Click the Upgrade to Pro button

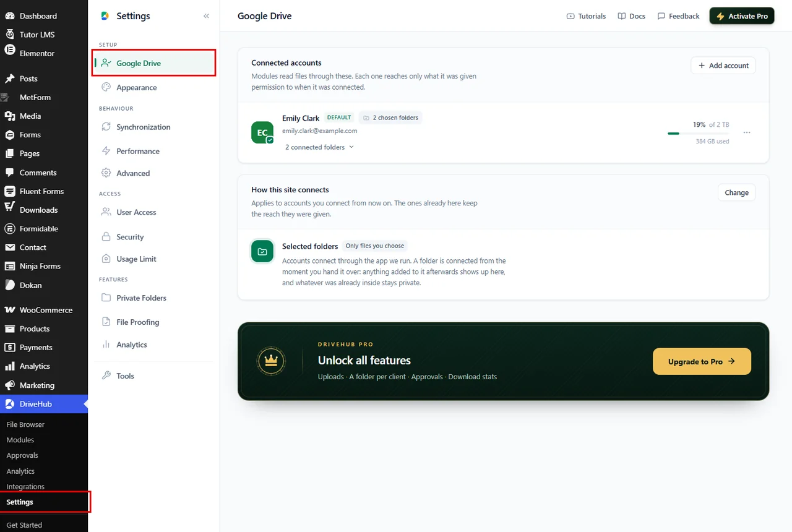point(702,361)
